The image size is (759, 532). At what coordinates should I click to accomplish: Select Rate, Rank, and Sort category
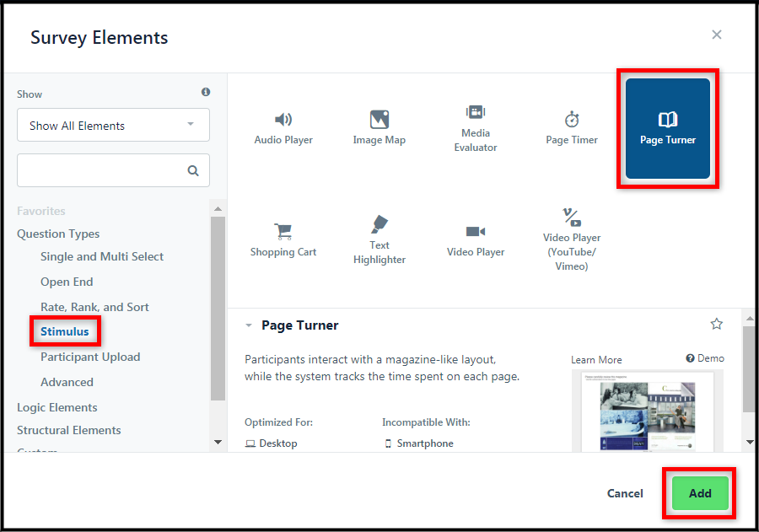point(94,307)
